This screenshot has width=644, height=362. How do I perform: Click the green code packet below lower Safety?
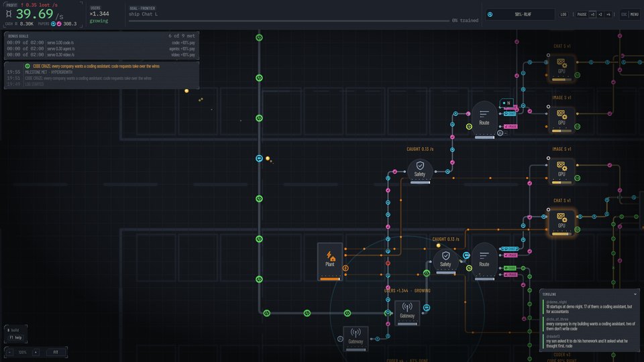coord(427,273)
